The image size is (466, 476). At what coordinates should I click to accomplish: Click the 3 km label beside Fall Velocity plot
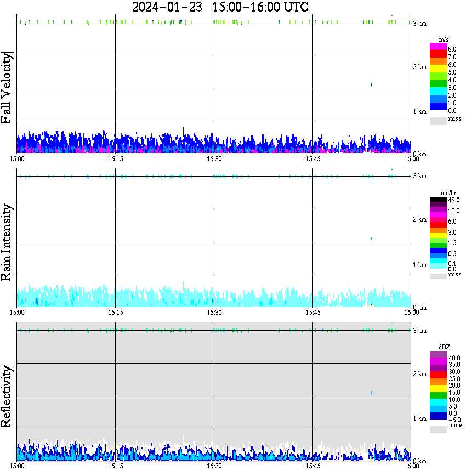point(419,24)
